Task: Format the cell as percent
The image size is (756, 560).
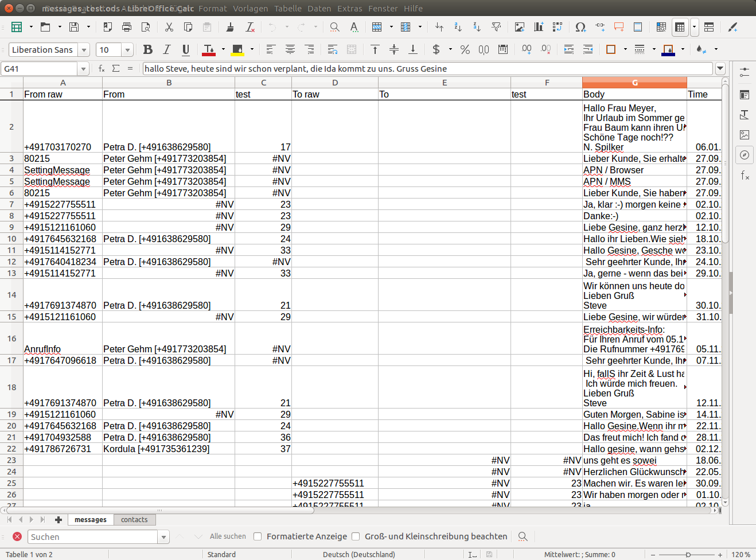Action: click(465, 50)
